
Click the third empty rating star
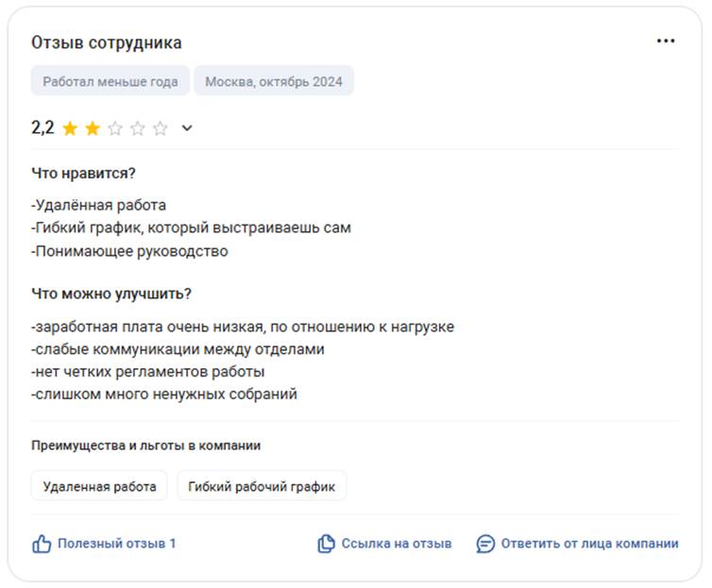[x=115, y=128]
